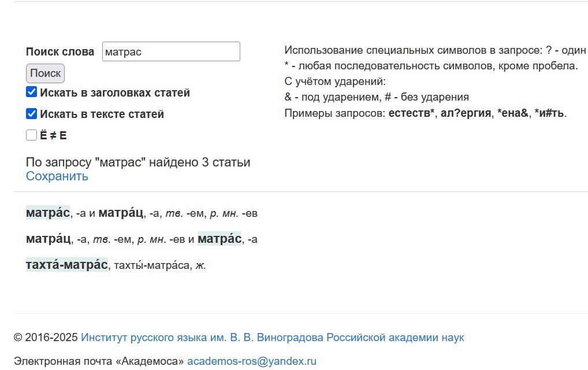Click the Поиск слова label
Screen dimensions: 588x370
tap(60, 52)
